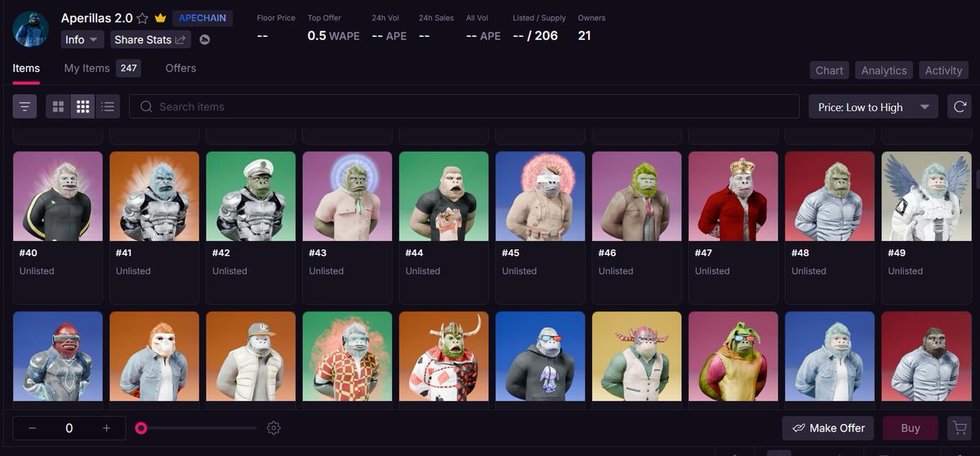Expand the Info dropdown
This screenshot has height=456, width=980.
click(82, 39)
